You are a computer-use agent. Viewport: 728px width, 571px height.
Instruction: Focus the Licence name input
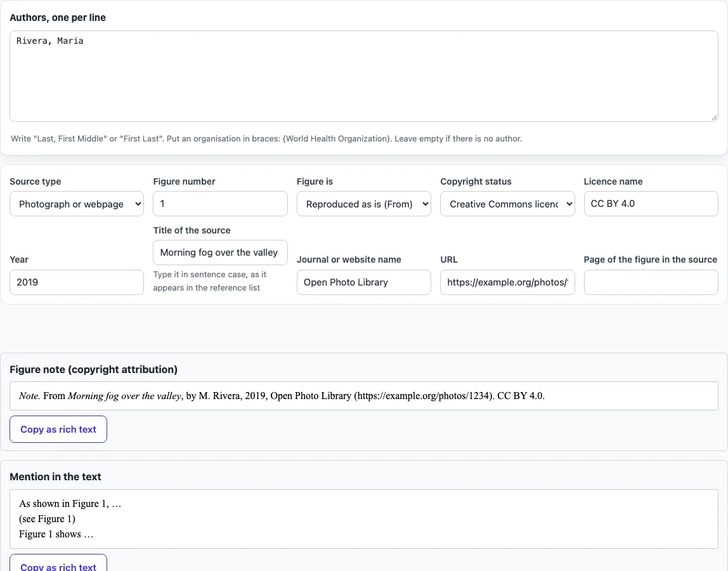[x=651, y=204]
